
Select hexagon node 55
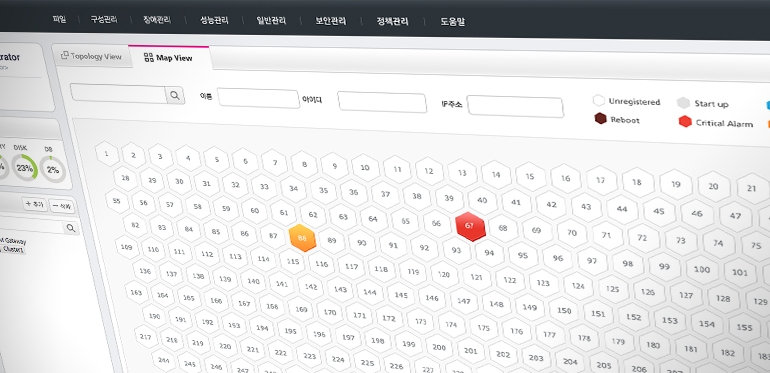pos(117,201)
